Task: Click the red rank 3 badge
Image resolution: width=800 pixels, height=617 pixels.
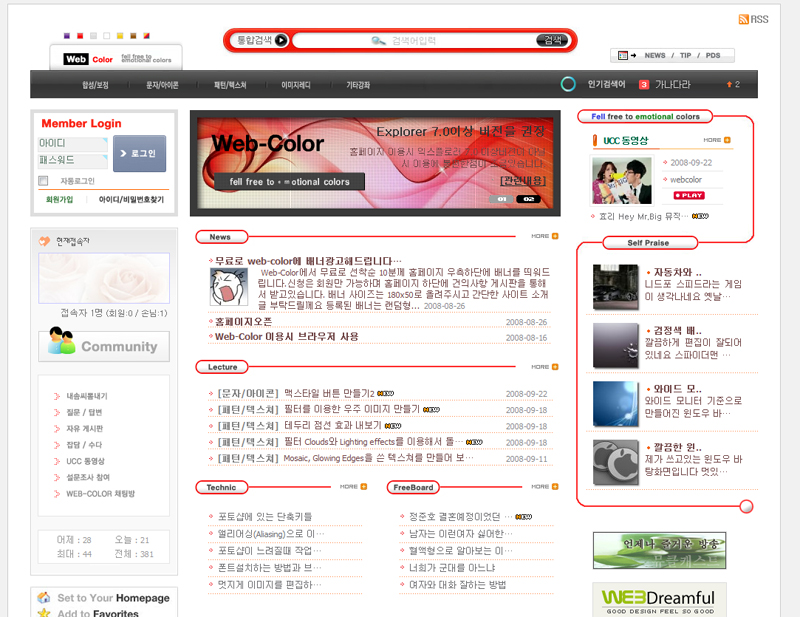Action: 644,84
